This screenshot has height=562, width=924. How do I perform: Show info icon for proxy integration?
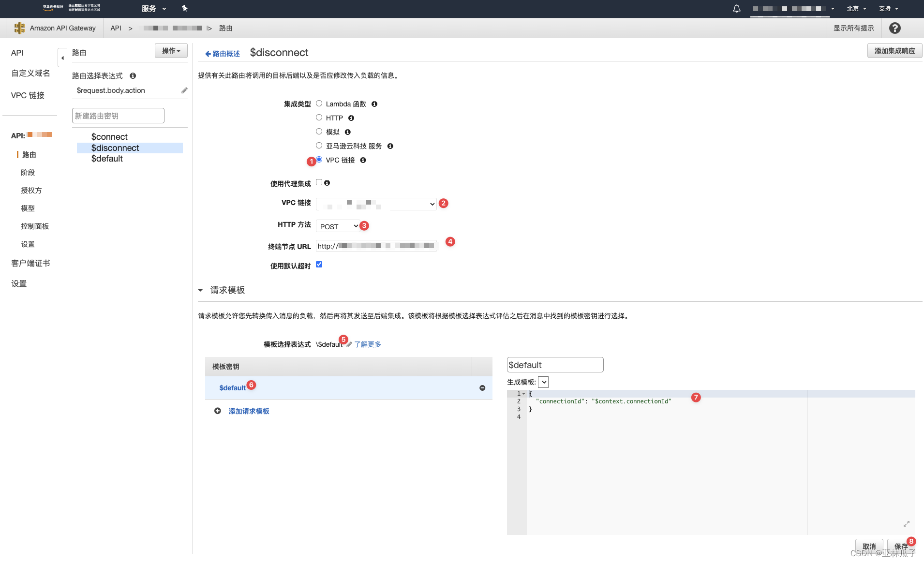pos(327,183)
